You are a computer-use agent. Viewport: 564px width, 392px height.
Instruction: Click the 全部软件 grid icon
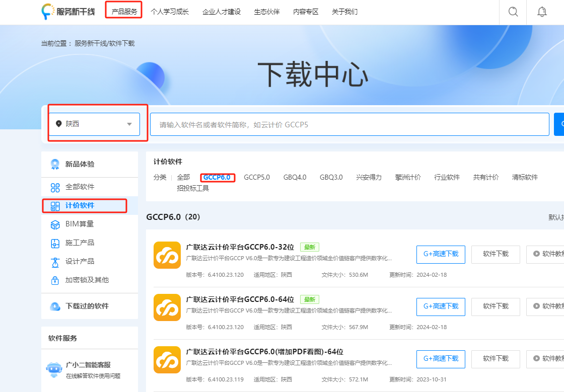point(55,187)
